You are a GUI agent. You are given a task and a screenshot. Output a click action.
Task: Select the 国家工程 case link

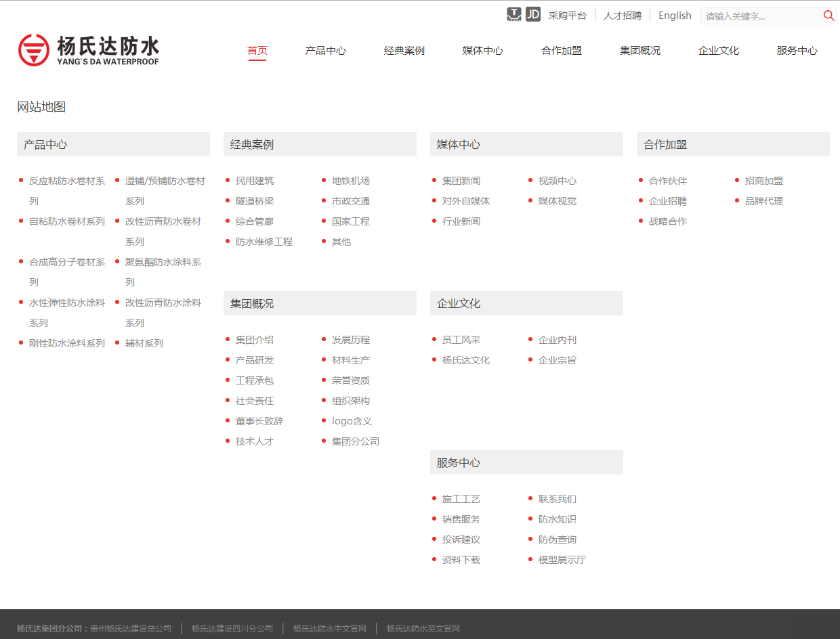(351, 221)
